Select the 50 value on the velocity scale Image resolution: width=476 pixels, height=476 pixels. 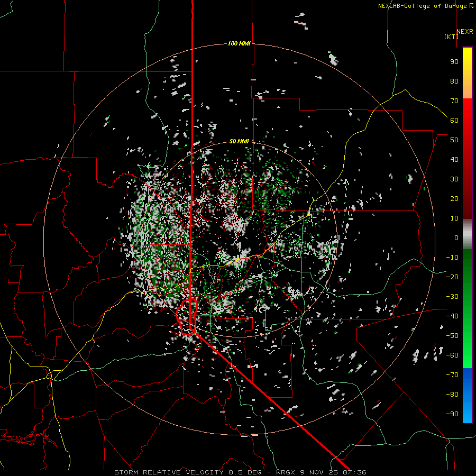(454, 140)
